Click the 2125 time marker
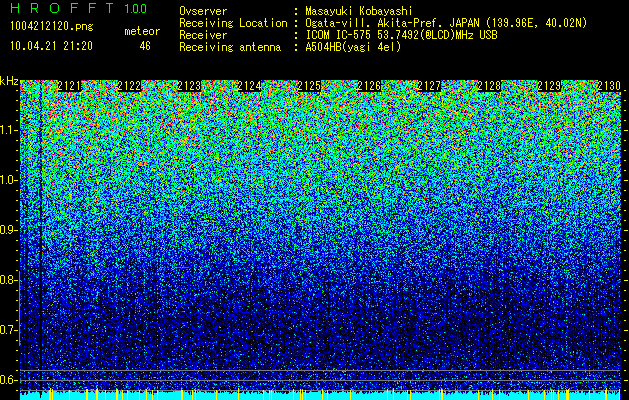This screenshot has height=400, width=629. pos(309,85)
